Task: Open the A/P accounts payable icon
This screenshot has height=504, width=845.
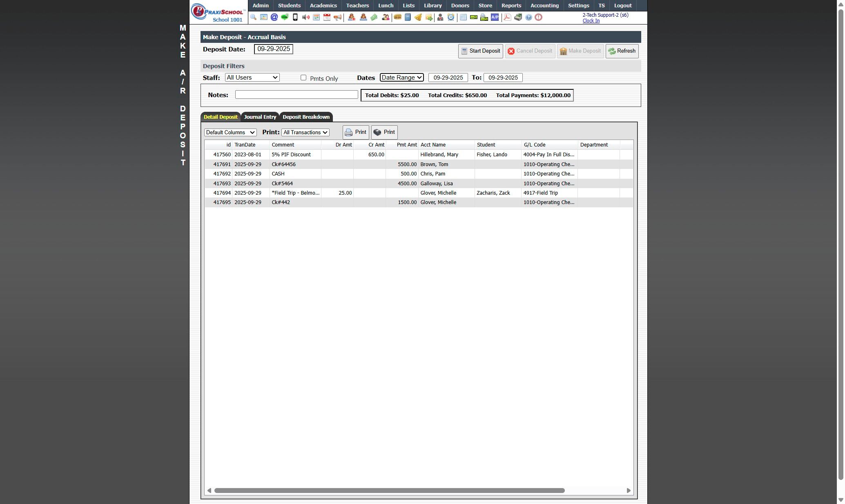Action: (x=495, y=17)
